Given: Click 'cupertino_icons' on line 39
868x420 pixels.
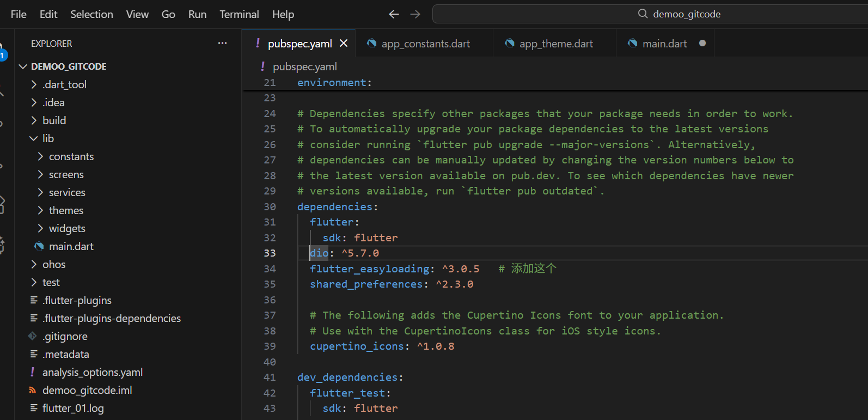Looking at the screenshot, I should (x=357, y=346).
